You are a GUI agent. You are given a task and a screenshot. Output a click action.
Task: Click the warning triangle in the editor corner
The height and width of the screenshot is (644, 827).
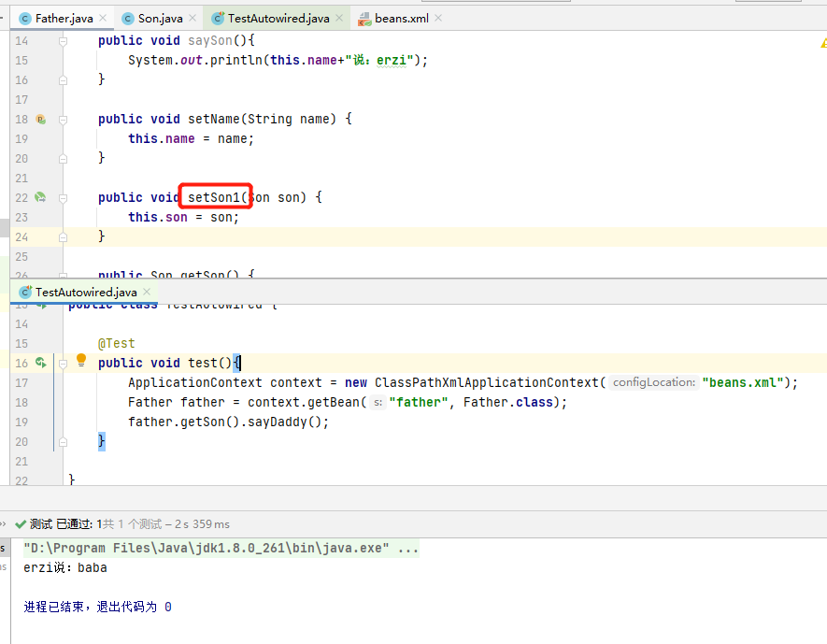click(823, 42)
